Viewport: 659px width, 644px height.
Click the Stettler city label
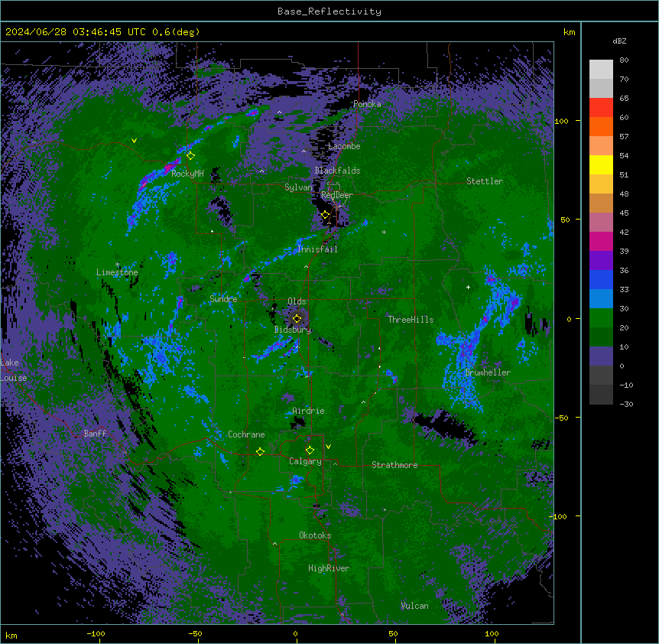(x=485, y=181)
